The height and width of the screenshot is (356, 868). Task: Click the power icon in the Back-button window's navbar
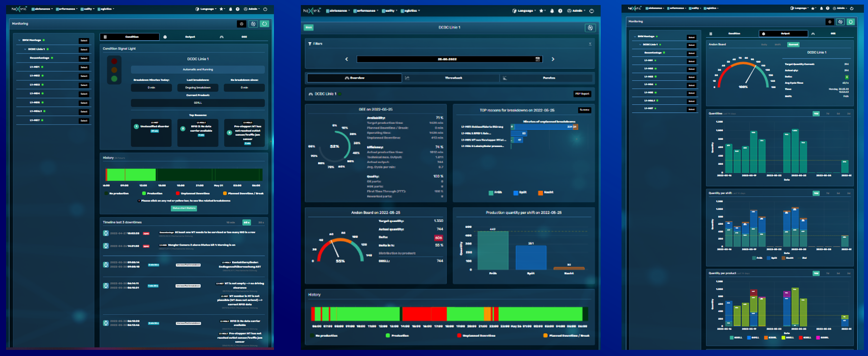click(592, 11)
